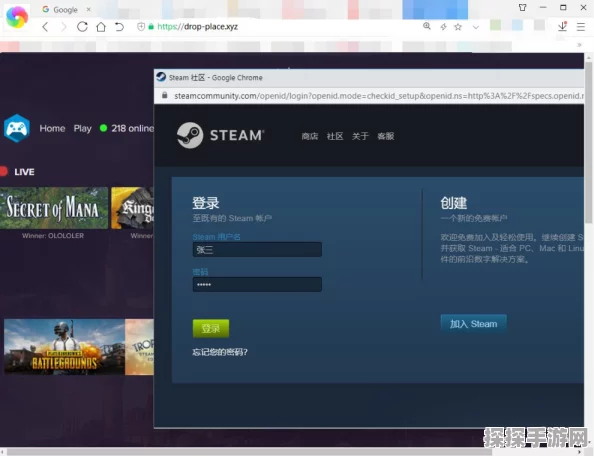Open the browser hamburger menu
594x456 pixels.
pos(581,27)
